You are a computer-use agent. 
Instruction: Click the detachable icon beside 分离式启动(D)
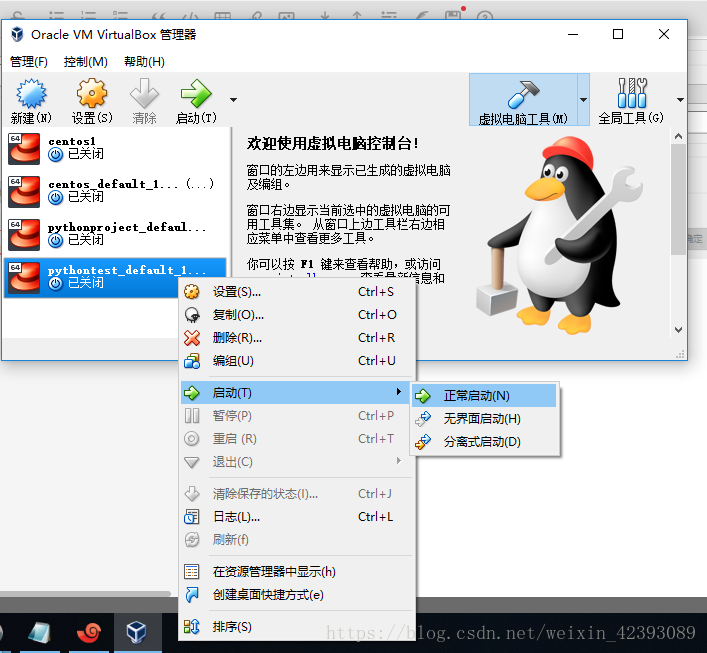423,442
